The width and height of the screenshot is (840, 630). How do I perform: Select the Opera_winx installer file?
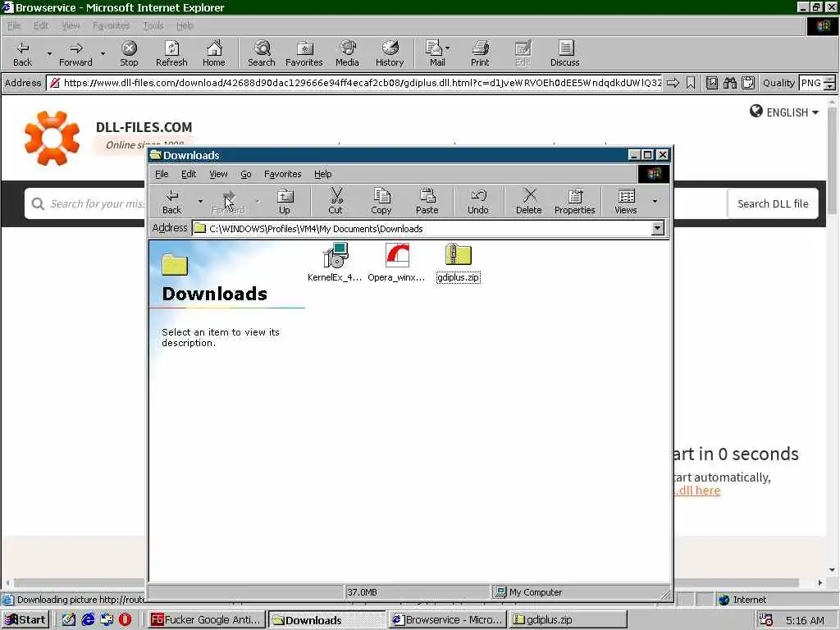click(x=396, y=262)
